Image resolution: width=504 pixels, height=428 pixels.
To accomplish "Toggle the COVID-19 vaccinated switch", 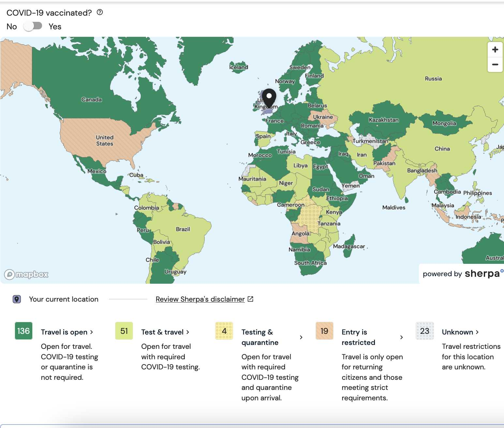I will [33, 26].
